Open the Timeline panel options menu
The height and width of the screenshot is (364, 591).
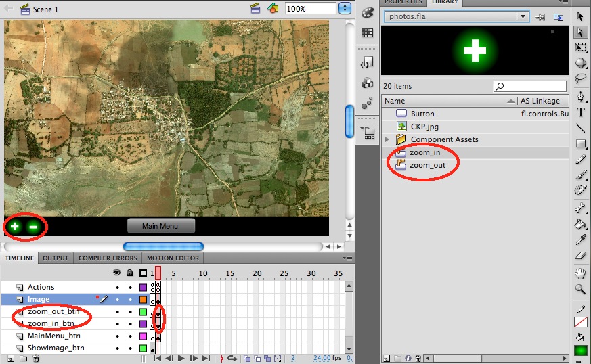[347, 258]
